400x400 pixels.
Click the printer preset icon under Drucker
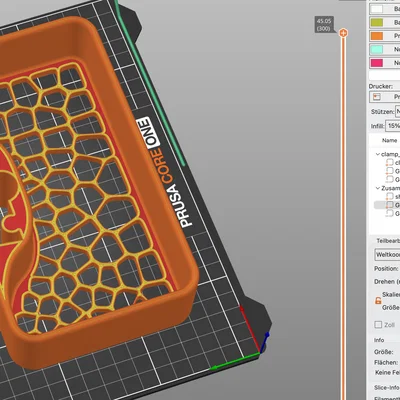pos(377,97)
